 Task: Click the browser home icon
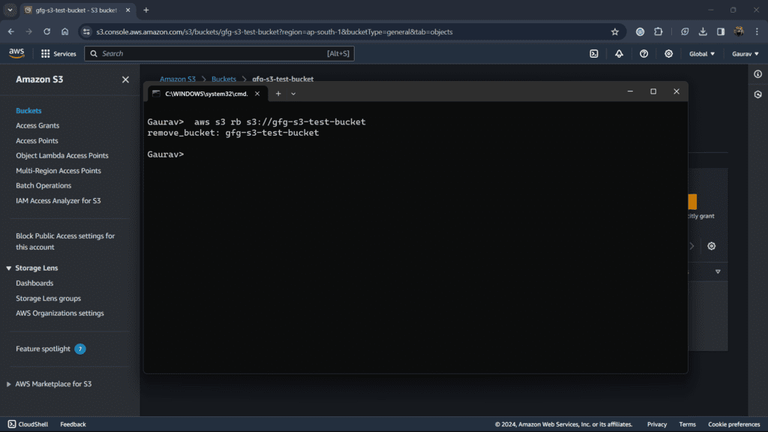click(x=65, y=32)
